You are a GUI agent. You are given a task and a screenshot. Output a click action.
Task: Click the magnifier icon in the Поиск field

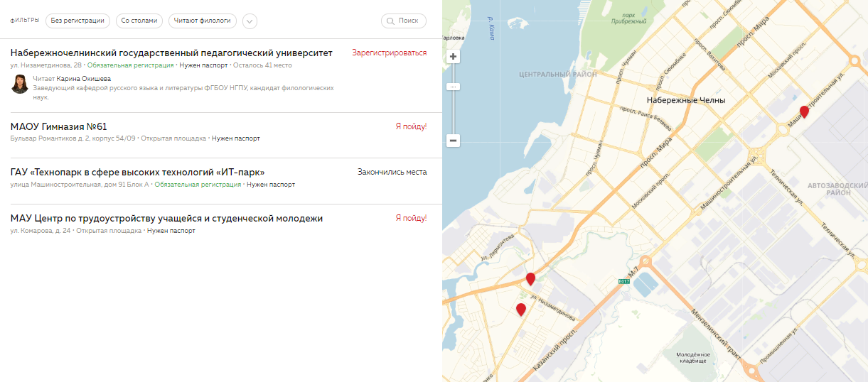tap(390, 21)
